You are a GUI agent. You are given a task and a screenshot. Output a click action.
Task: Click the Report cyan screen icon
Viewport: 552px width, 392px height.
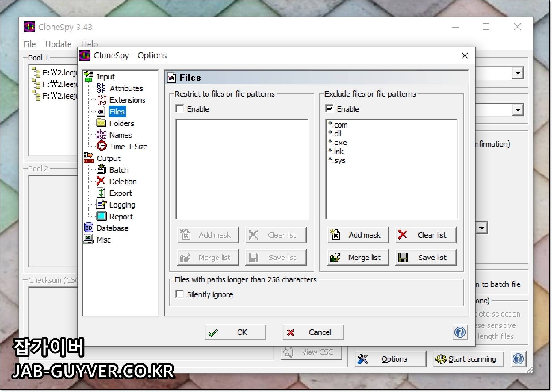[x=102, y=216]
